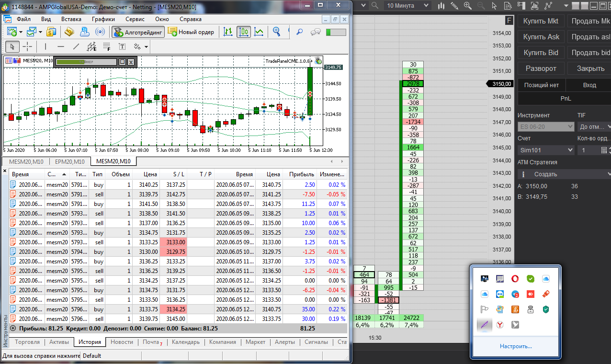This screenshot has height=364, width=611.
Task: Toggle Алготрейдинг button
Action: click(x=138, y=32)
